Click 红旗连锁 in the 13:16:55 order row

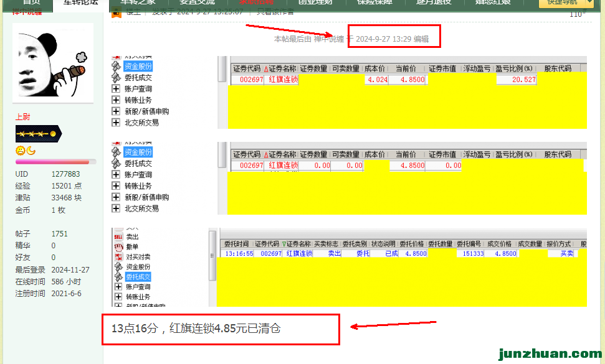(300, 253)
